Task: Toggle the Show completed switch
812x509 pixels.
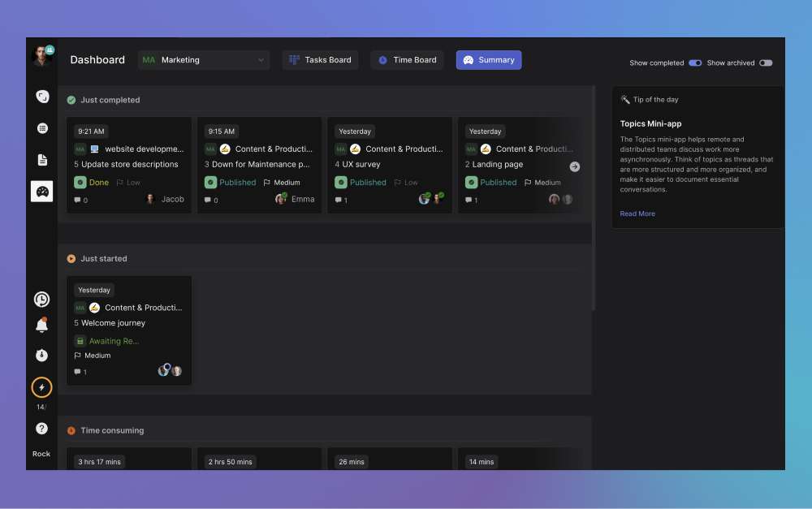Action: [x=695, y=63]
